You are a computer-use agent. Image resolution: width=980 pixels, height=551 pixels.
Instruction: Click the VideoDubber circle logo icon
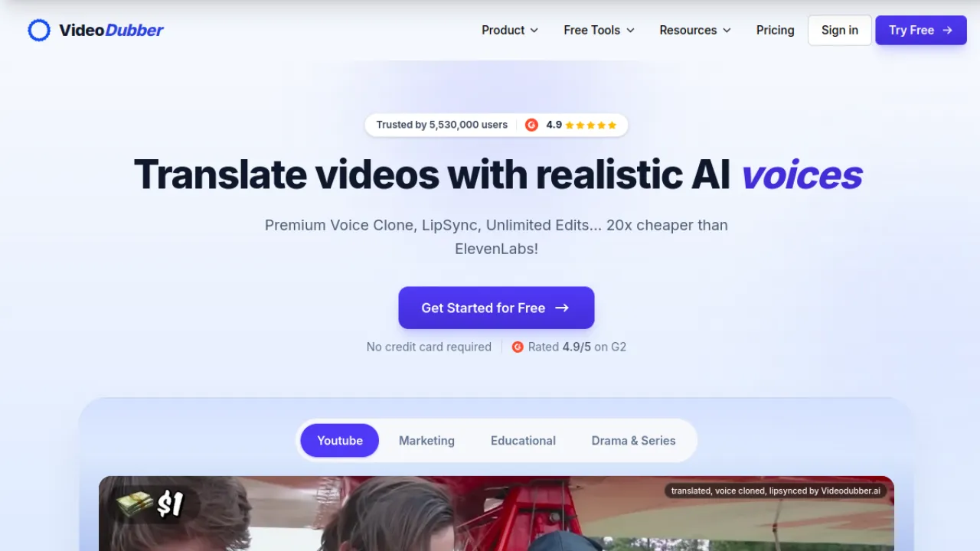[39, 31]
